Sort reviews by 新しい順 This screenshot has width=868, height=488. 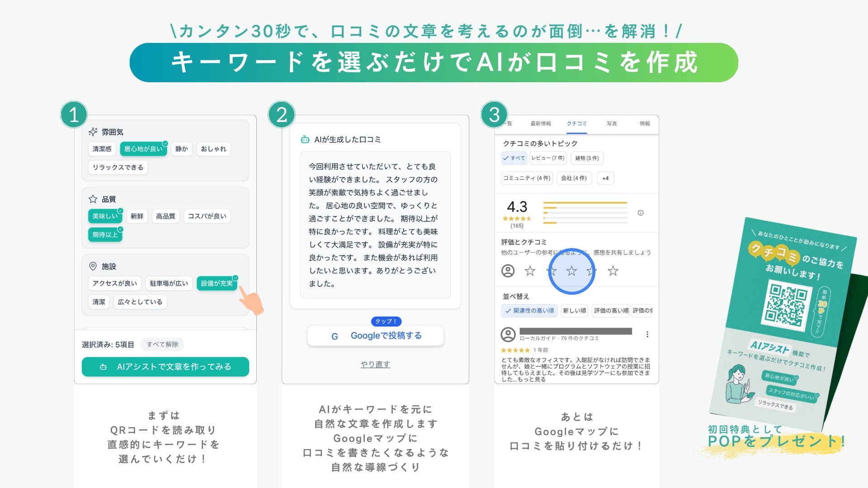tap(575, 311)
